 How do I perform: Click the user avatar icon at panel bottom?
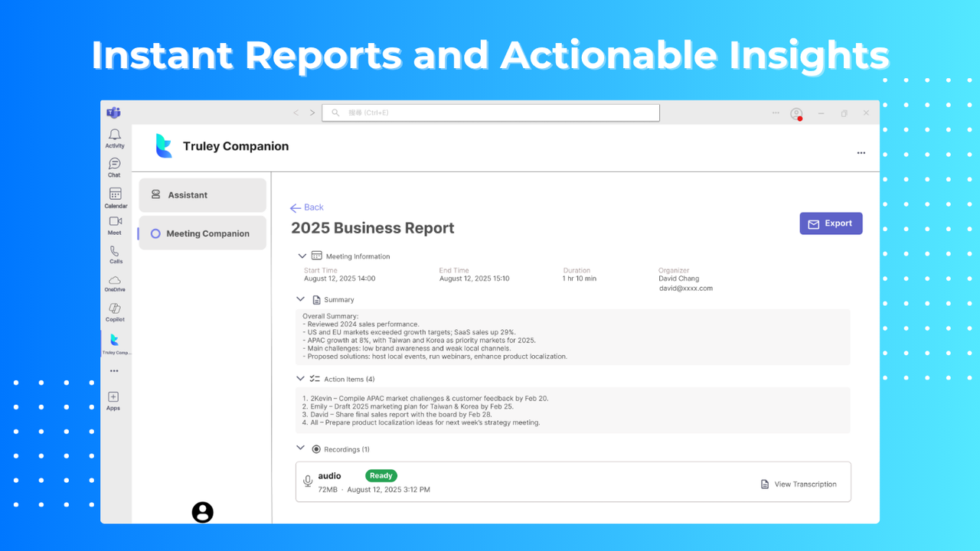pos(203,512)
